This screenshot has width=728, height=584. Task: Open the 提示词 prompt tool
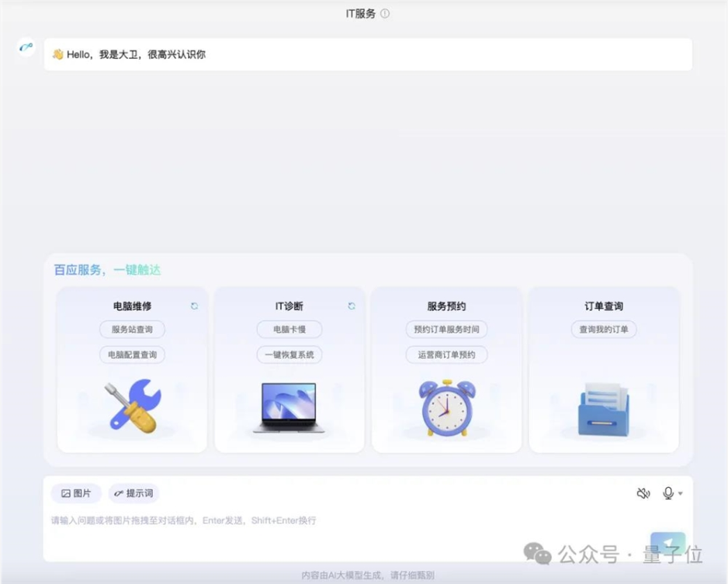pyautogui.click(x=133, y=492)
